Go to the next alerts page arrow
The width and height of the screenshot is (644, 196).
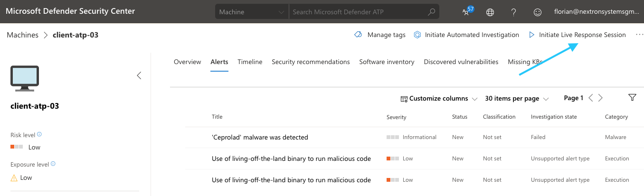tap(601, 98)
